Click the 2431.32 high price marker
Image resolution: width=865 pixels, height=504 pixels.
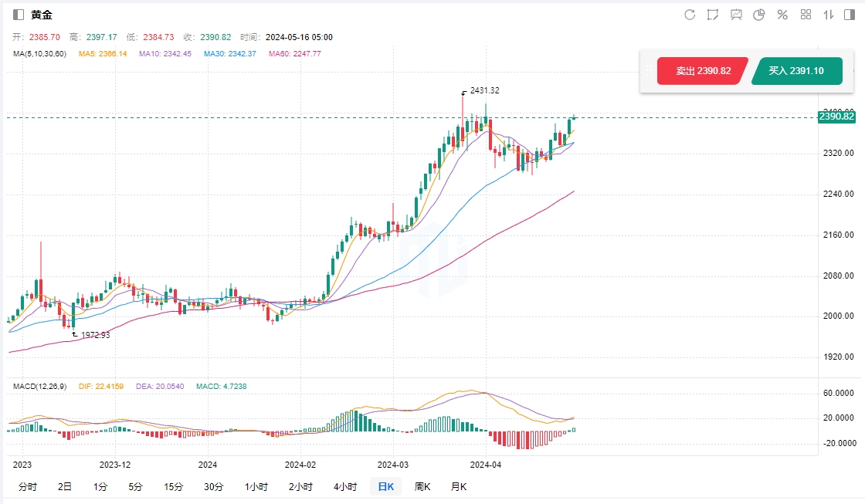(484, 90)
